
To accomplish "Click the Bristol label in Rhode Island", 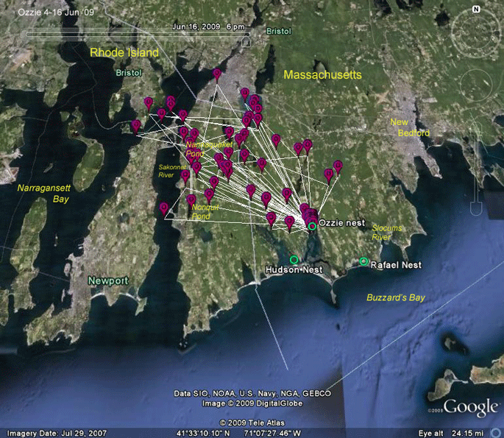I will click(129, 73).
